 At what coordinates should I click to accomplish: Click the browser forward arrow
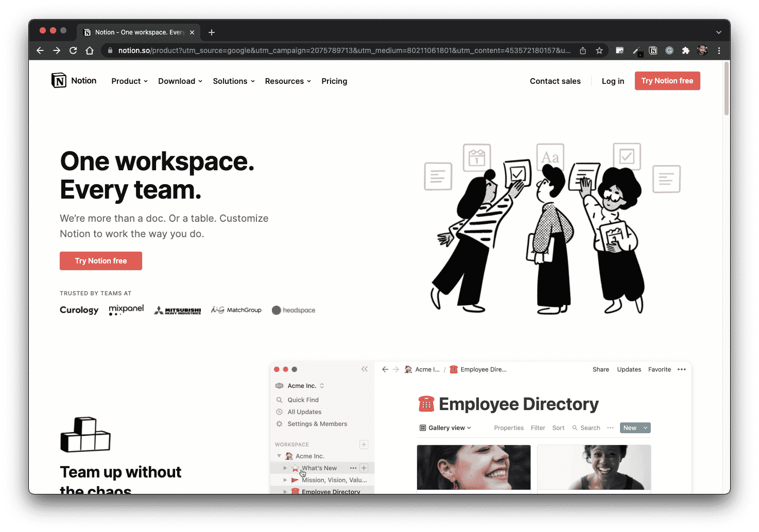coord(57,50)
